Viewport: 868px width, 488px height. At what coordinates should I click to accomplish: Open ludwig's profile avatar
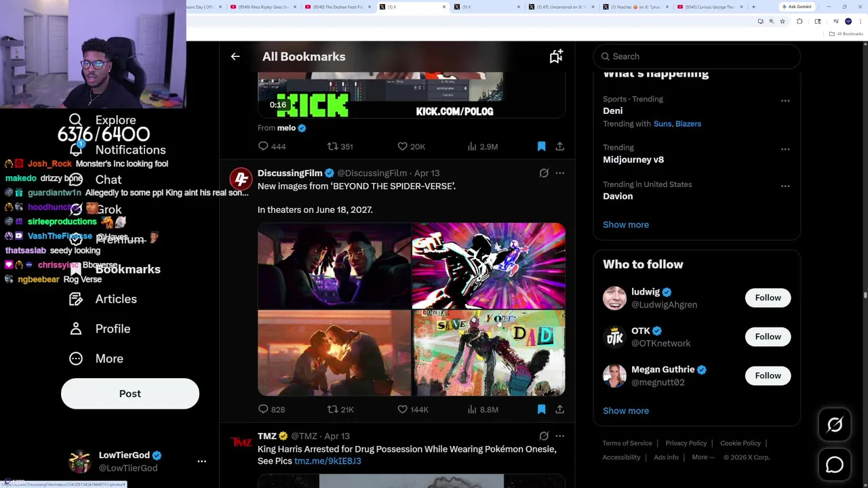615,298
